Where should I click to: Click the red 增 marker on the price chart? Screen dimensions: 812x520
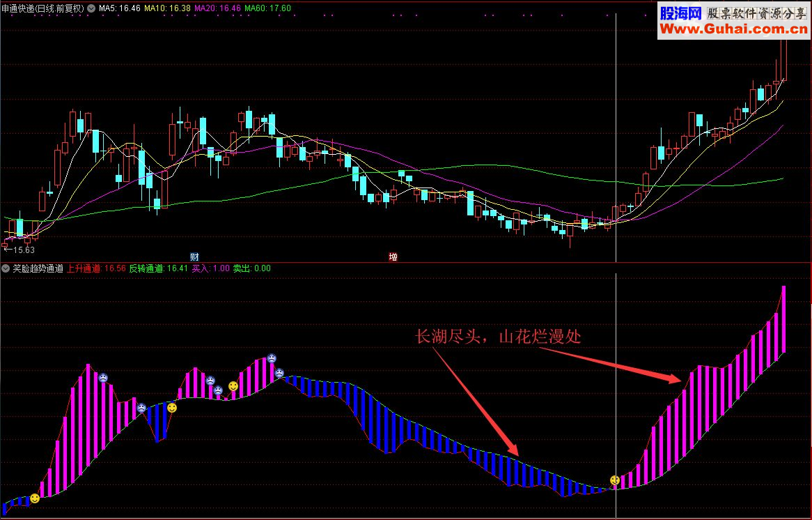coord(393,257)
